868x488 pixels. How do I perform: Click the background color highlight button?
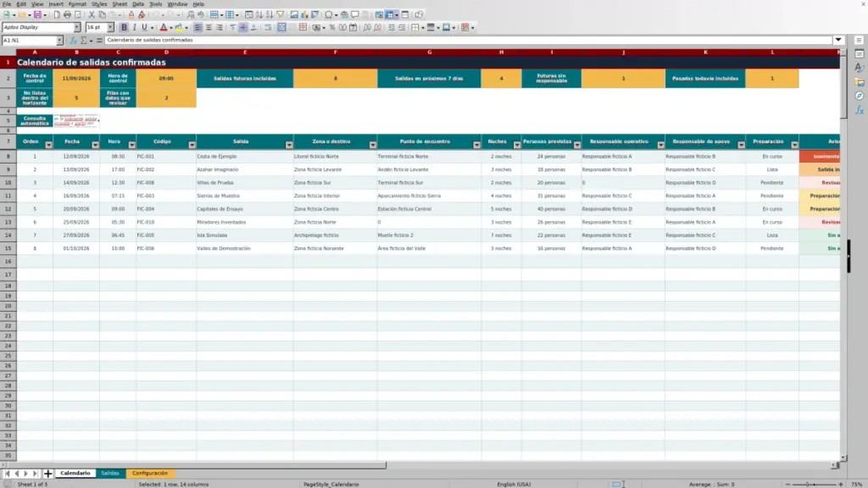click(179, 28)
